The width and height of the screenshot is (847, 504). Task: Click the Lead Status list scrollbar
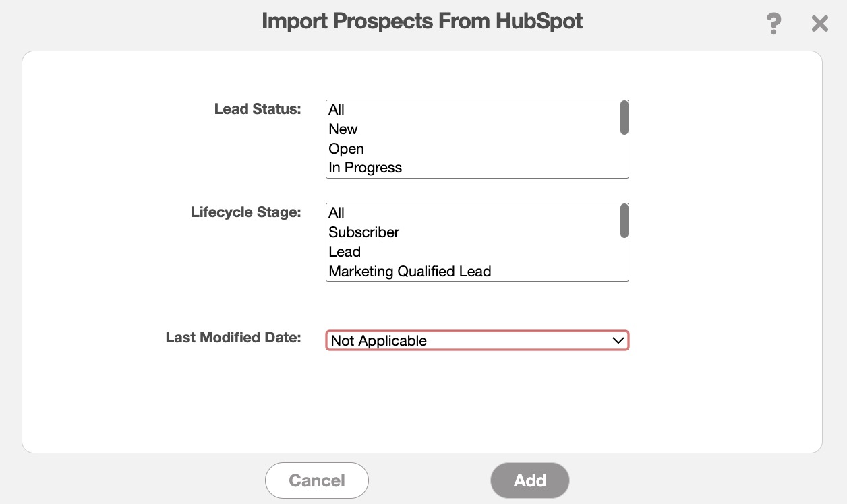click(x=624, y=119)
